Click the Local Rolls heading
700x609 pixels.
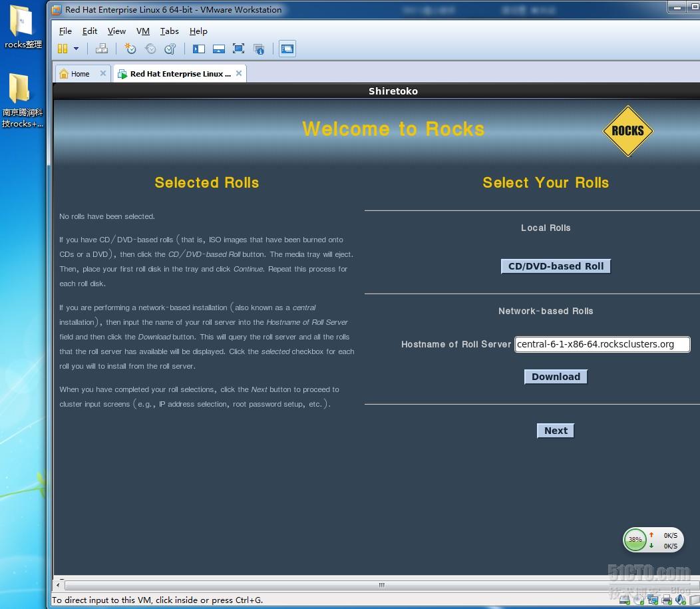546,228
